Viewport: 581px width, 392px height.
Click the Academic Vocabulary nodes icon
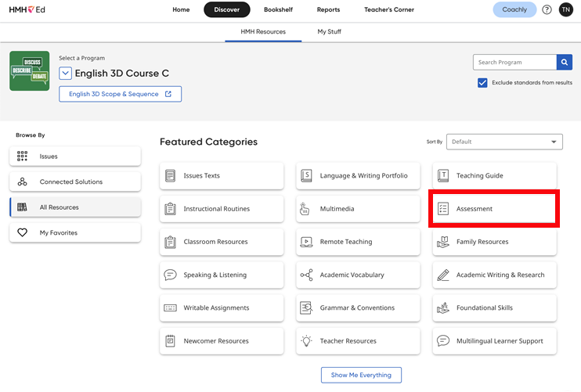pyautogui.click(x=306, y=275)
